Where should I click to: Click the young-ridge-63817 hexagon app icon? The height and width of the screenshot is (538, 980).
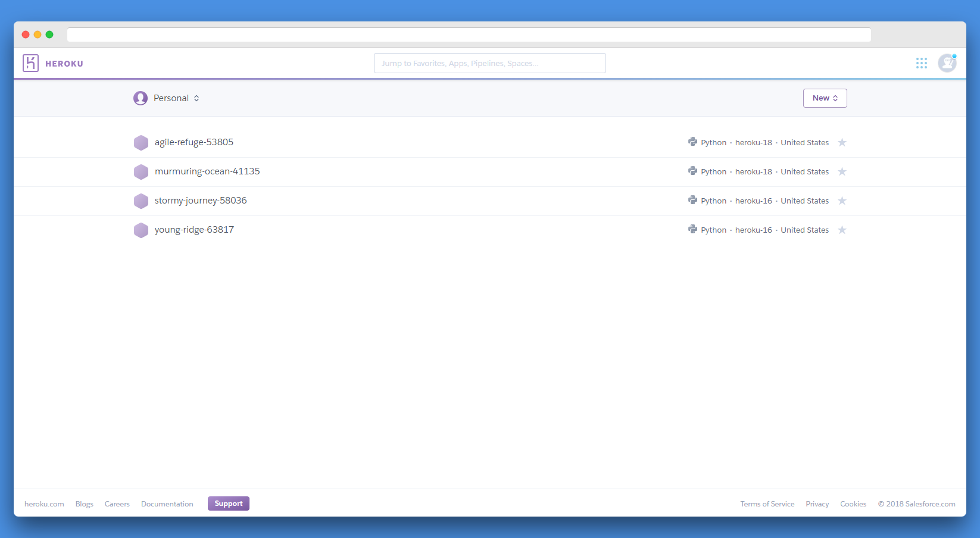coord(141,230)
